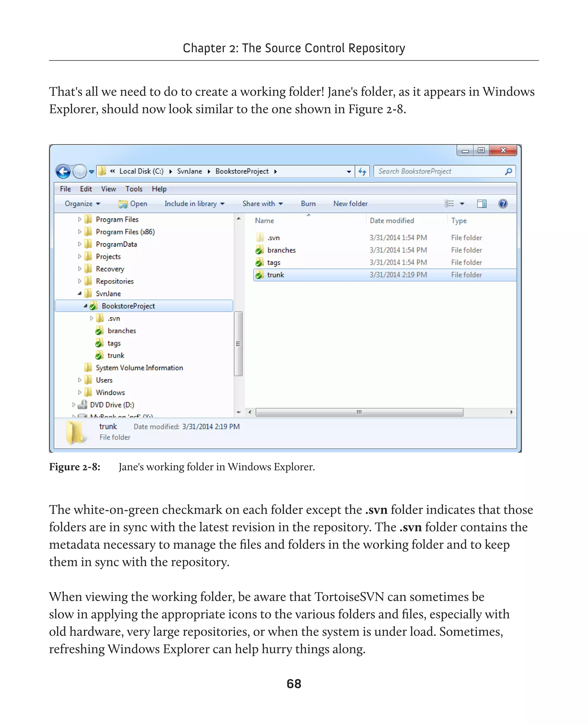Click the New folder button
This screenshot has width=588, height=725.
[350, 203]
